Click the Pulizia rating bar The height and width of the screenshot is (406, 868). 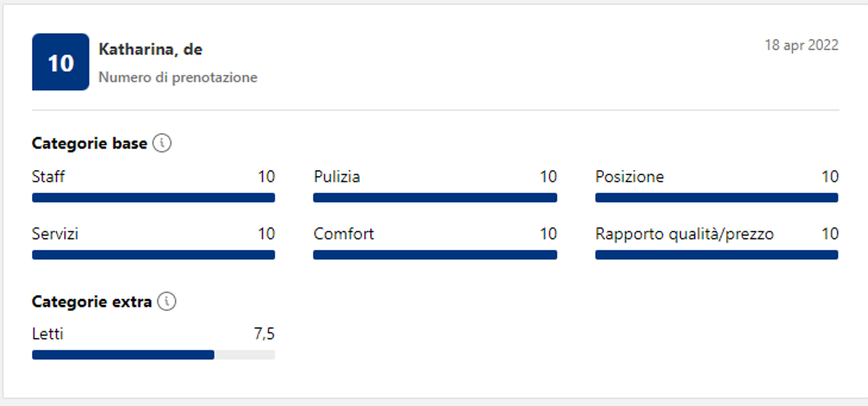[x=435, y=198]
